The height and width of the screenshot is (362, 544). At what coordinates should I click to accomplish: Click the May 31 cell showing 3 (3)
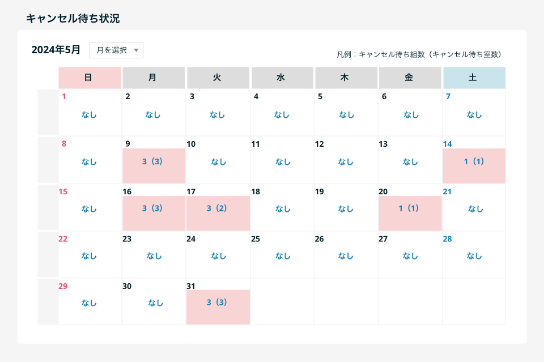[218, 307]
